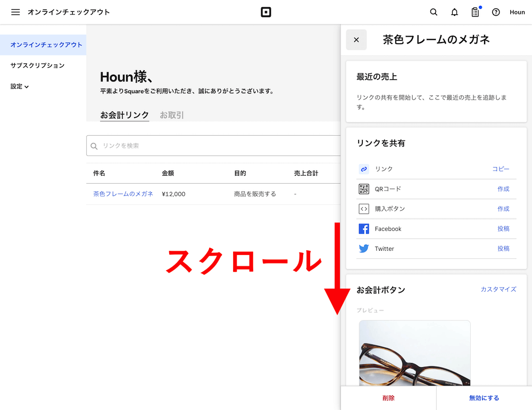Expand the 設定 sidebar menu

coord(19,86)
